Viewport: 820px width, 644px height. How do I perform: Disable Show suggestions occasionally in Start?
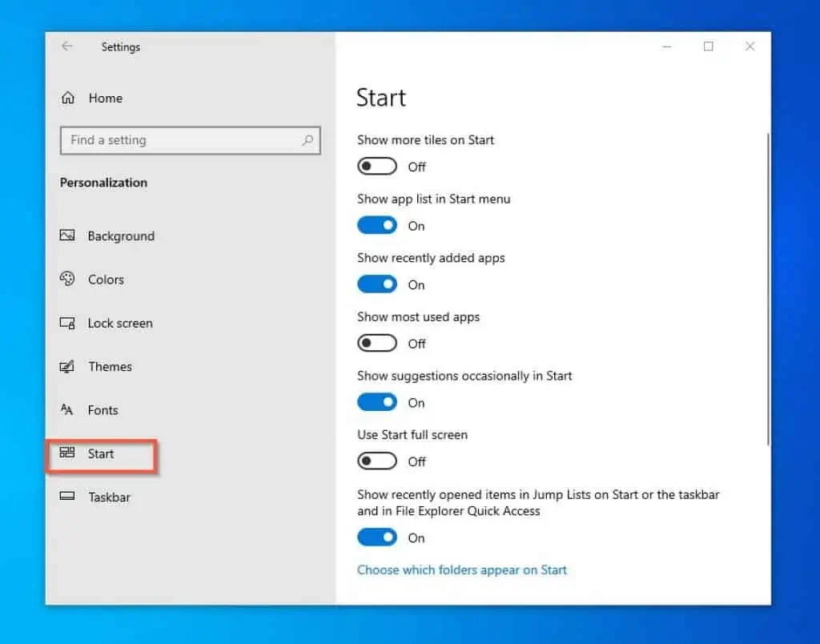376,401
